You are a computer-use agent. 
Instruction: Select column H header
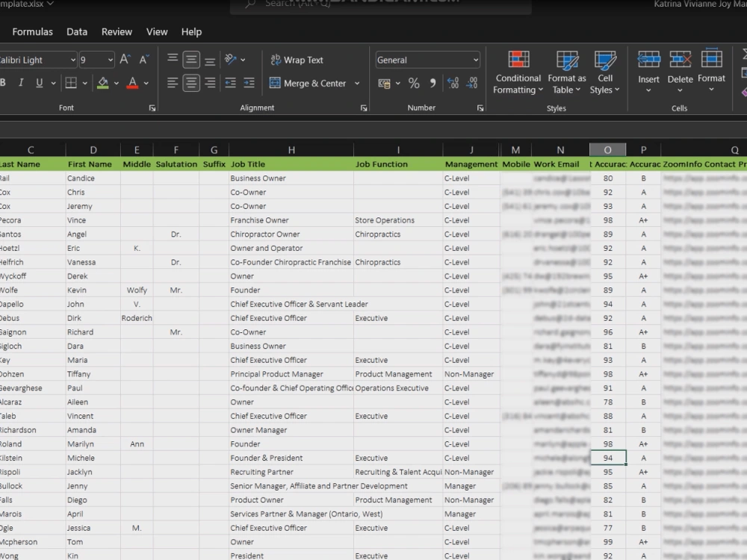(x=291, y=150)
